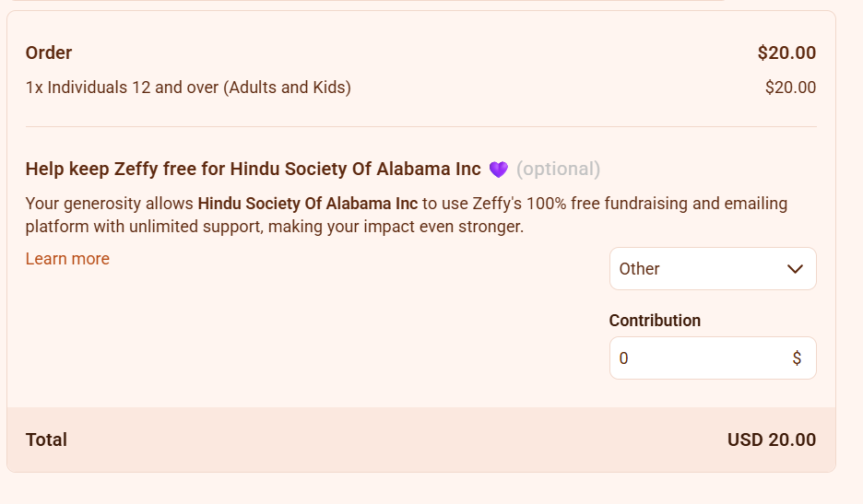Open the Learn more link
Screen dimensions: 863x504
[67, 259]
